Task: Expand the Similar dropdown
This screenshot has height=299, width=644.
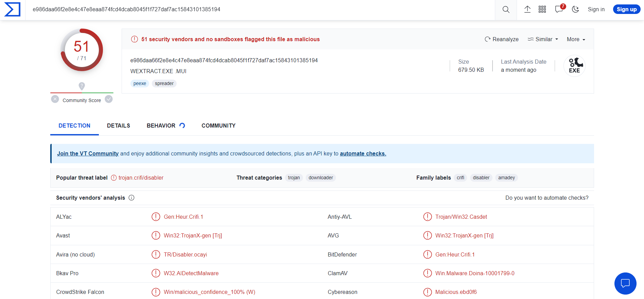Action: coord(543,39)
